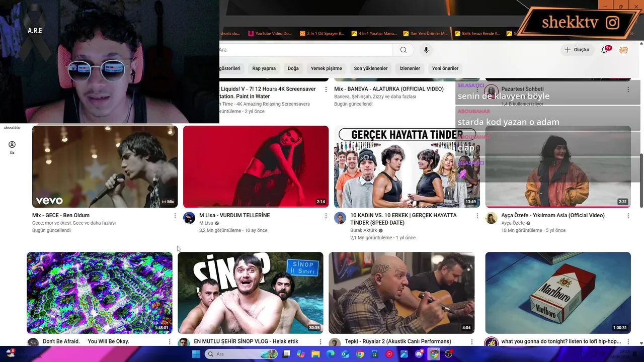The image size is (644, 362).
Task: Open M Lisa - VURDUM TELLERİNE title
Action: tap(234, 215)
